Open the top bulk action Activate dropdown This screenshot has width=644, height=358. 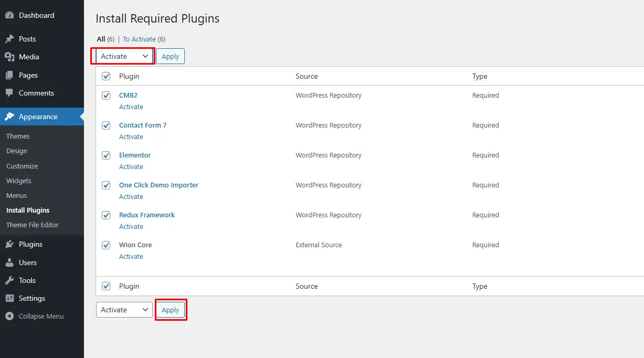(x=124, y=56)
